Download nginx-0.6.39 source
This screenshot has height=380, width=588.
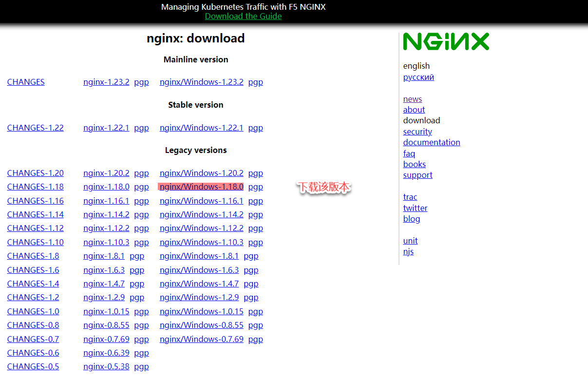click(106, 353)
